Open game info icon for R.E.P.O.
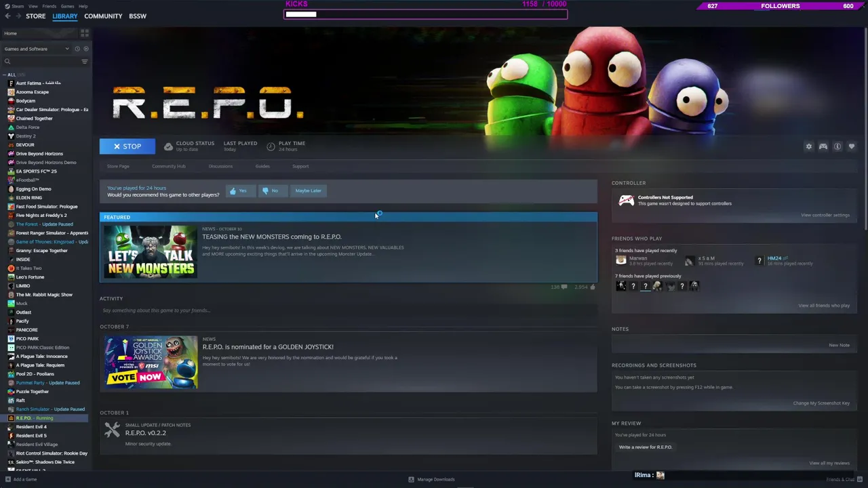 pyautogui.click(x=837, y=146)
